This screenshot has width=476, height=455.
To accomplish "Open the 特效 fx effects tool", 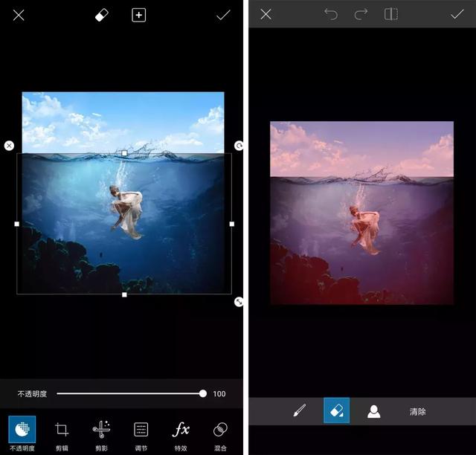I will pyautogui.click(x=181, y=436).
